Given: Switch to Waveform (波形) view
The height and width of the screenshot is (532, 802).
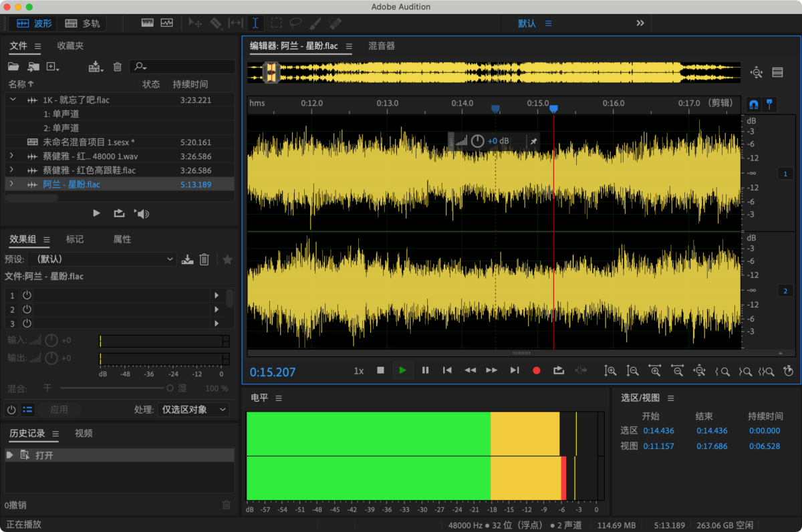Looking at the screenshot, I should (33, 23).
